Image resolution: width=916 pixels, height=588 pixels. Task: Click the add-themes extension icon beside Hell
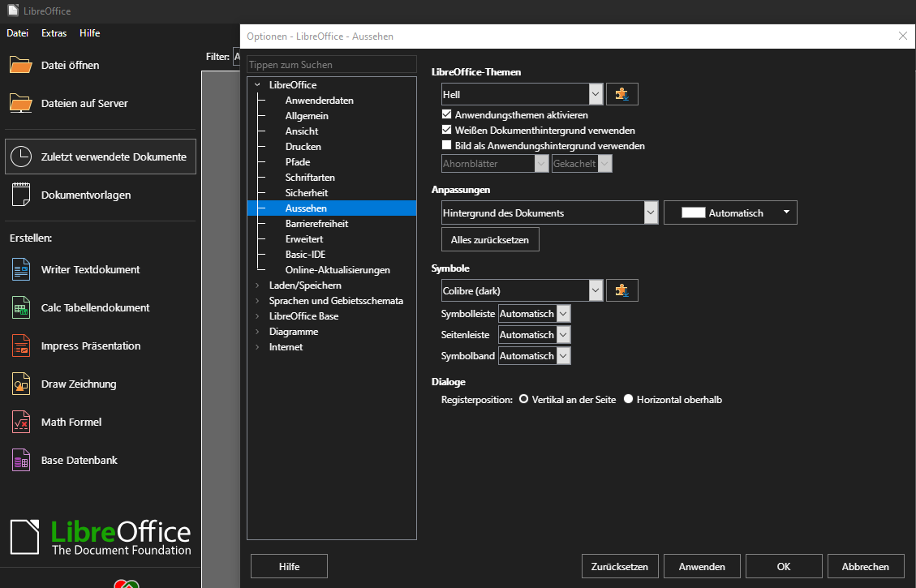622,94
